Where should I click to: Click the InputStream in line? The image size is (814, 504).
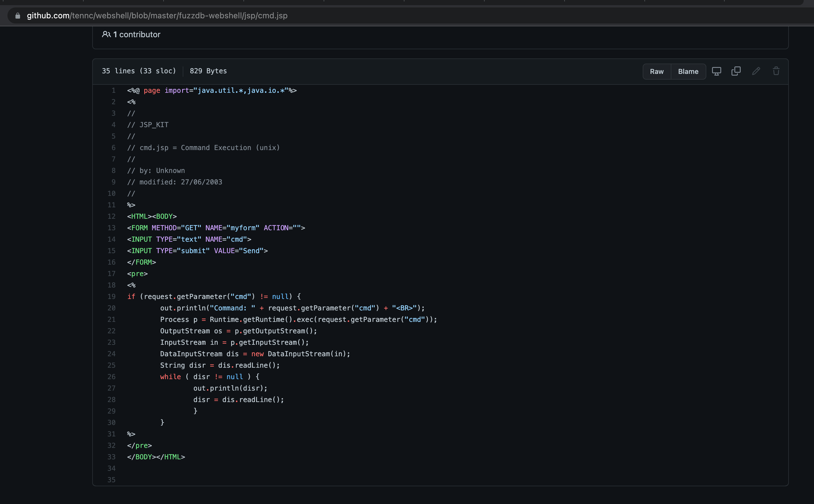pos(234,342)
